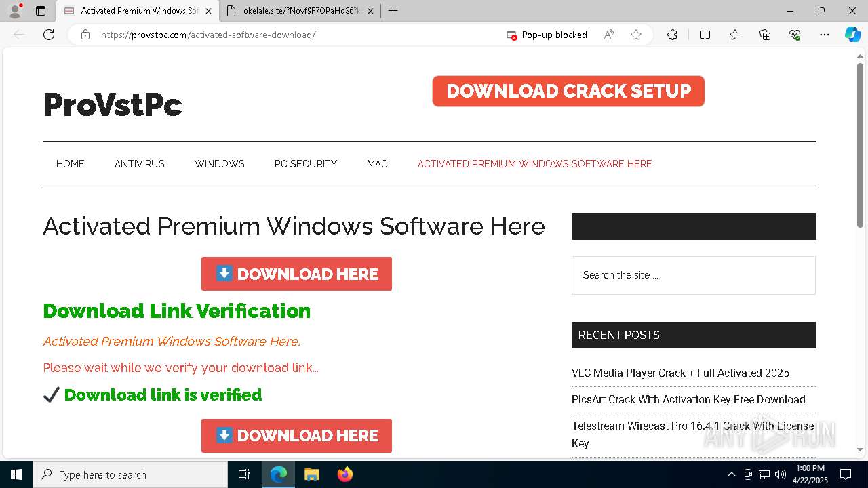Open the notification center icon
Viewport: 868px width, 488px height.
pos(846,474)
